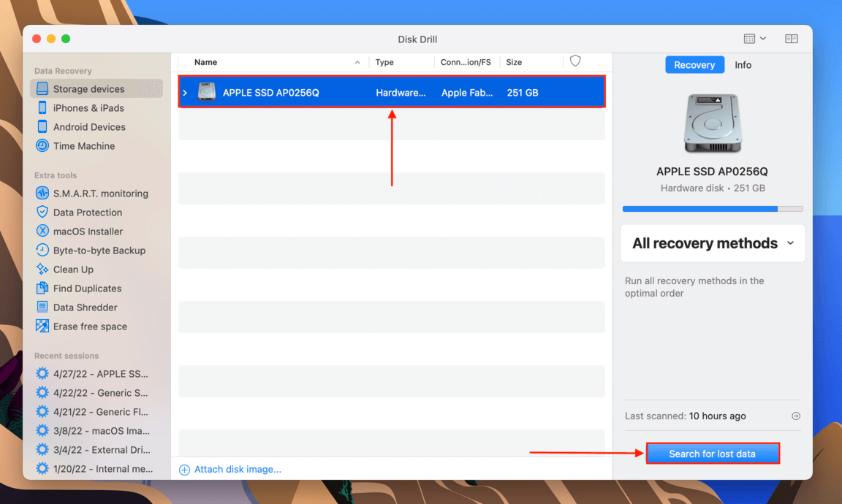Toggle the side panel book icon in title bar
This screenshot has height=504, width=842.
point(791,39)
